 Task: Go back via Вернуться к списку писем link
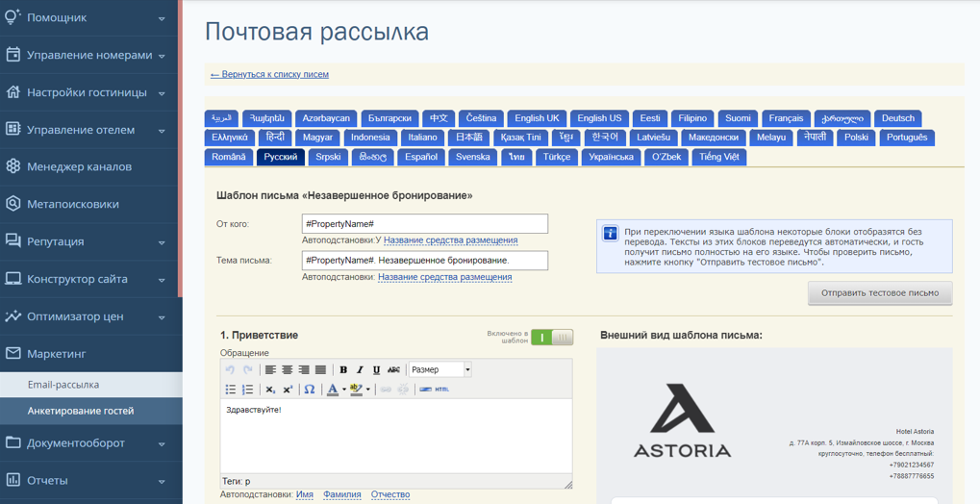coord(269,74)
